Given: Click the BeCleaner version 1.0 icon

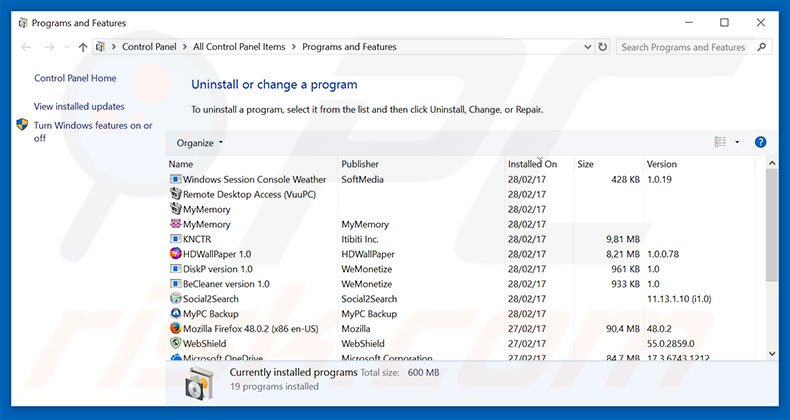Looking at the screenshot, I should coord(175,284).
